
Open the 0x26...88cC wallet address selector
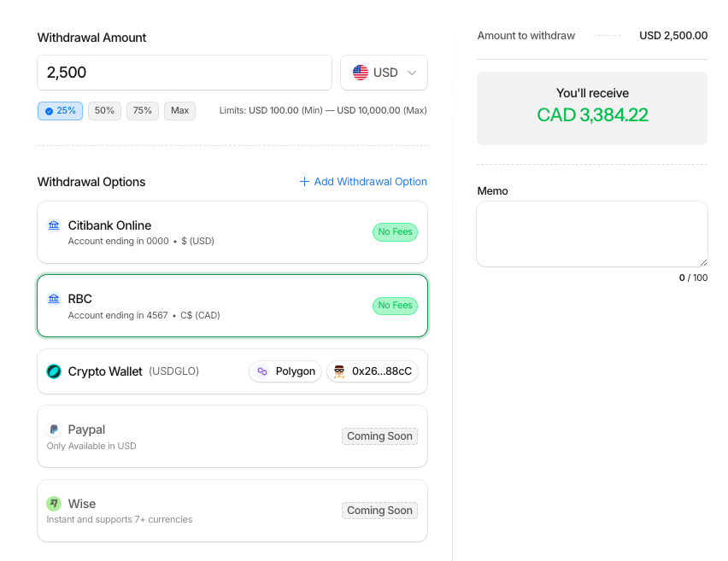coord(373,371)
